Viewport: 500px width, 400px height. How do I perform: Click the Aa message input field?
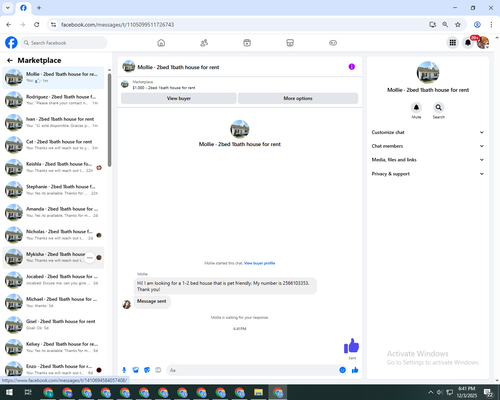pyautogui.click(x=253, y=370)
